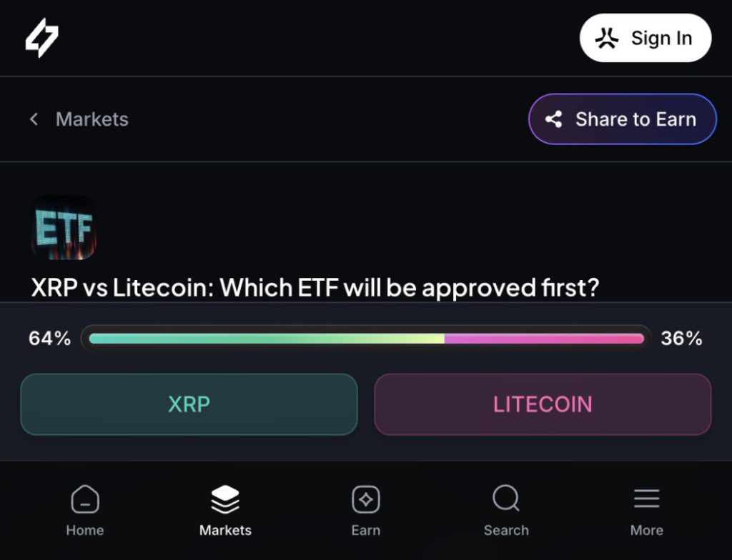Go back to the Markets link
Screen dimensions: 732x560
[x=91, y=119]
